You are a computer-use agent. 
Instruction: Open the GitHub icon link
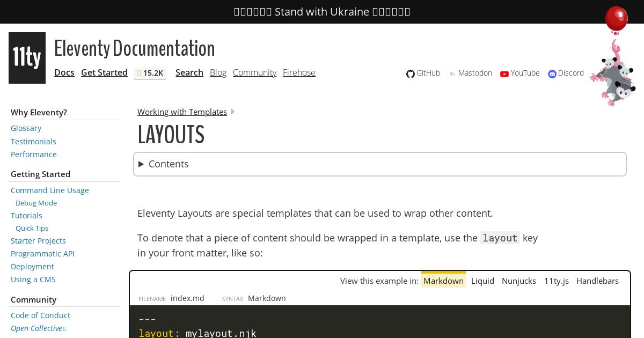point(411,74)
